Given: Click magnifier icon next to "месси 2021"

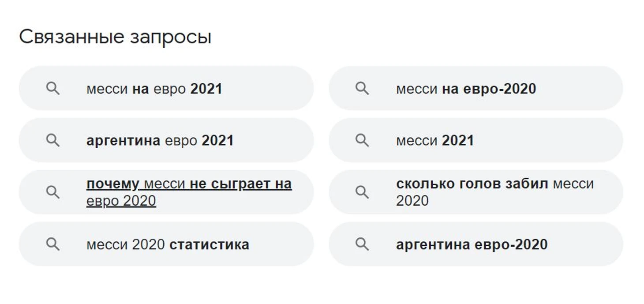Looking at the screenshot, I should [x=363, y=141].
